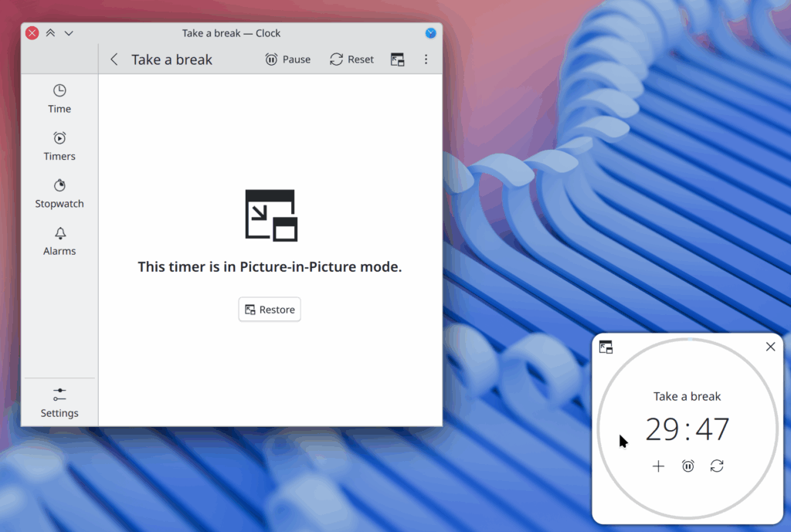Go to the Alarms section

click(x=59, y=241)
